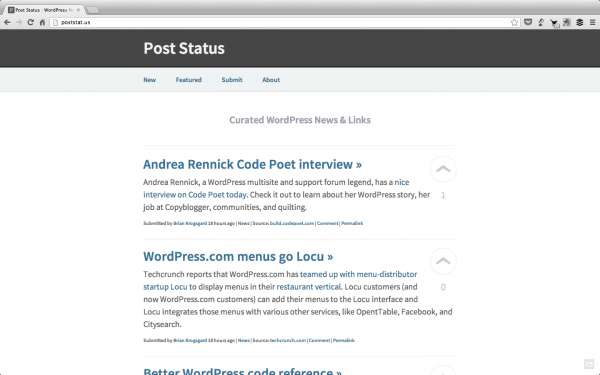The height and width of the screenshot is (375, 600).
Task: Open the Chrome hamburger menu
Action: [592, 23]
